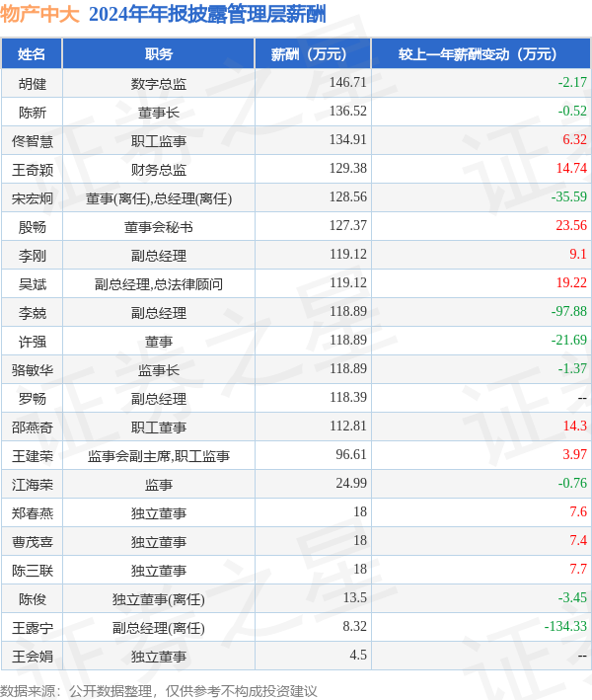Click salary value 4.5
Screen dimensions: 592x700
(358, 654)
